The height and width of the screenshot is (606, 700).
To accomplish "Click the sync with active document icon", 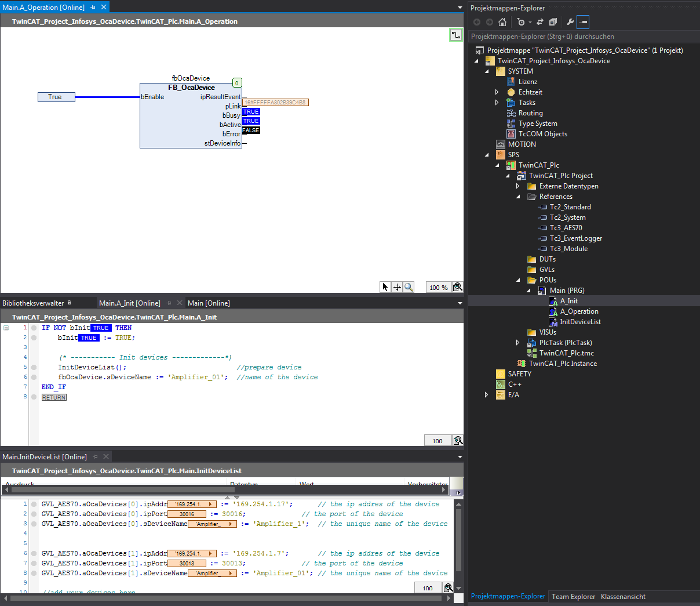I will coord(540,22).
